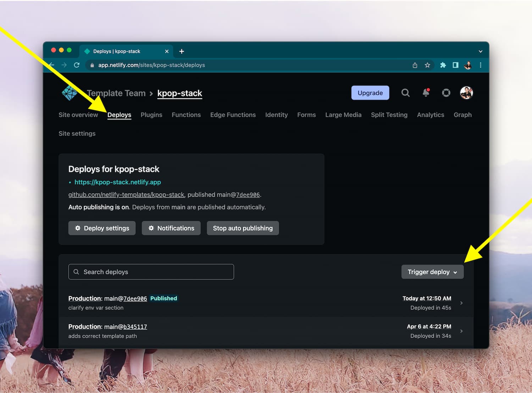
Task: Expand the tab search chevron in Chrome
Action: 481,51
